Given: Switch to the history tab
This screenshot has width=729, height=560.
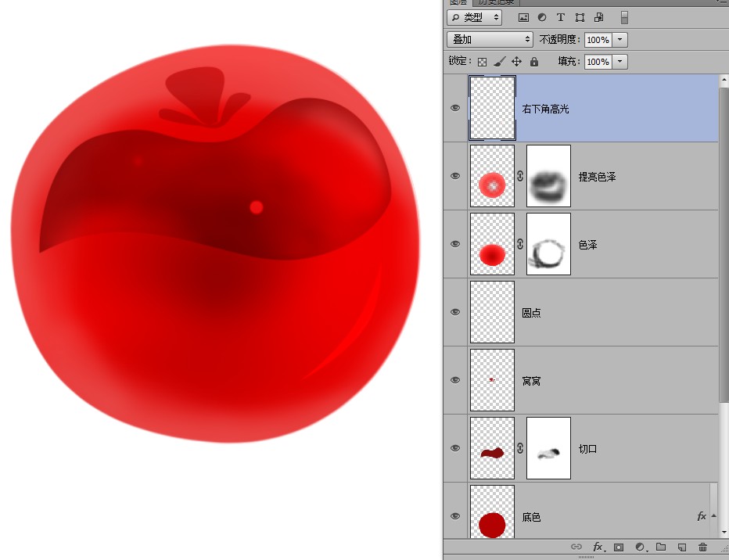Looking at the screenshot, I should (496, 2).
